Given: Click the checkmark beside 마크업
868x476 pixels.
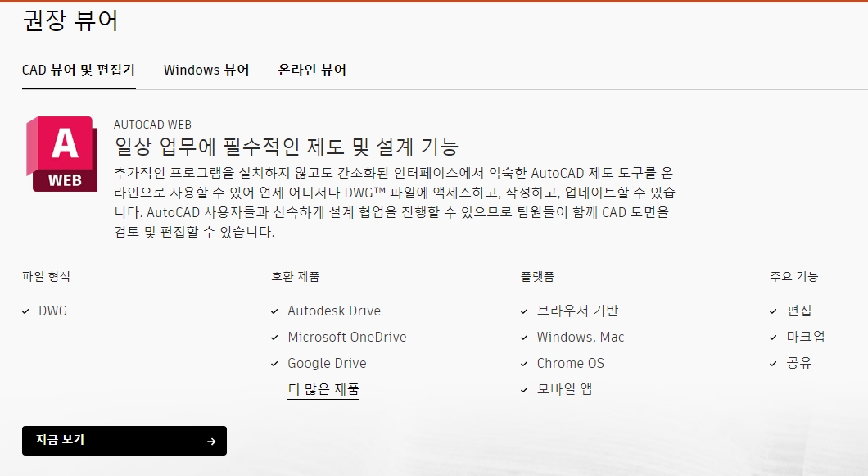Looking at the screenshot, I should tap(773, 338).
